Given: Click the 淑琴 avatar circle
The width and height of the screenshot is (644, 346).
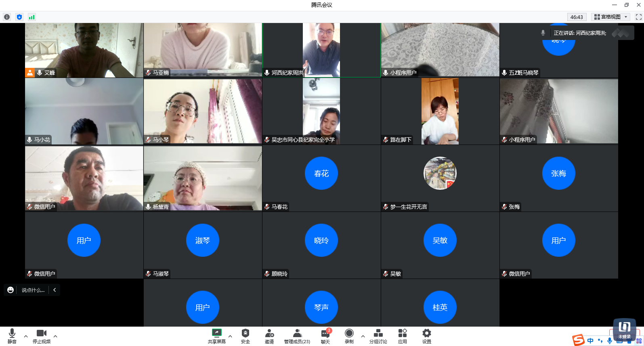Looking at the screenshot, I should point(203,240).
